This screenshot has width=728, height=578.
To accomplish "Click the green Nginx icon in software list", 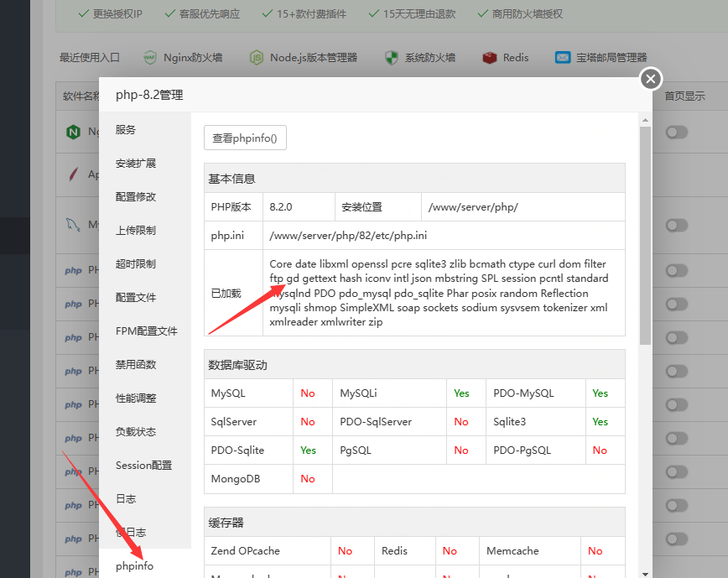I will 73,133.
